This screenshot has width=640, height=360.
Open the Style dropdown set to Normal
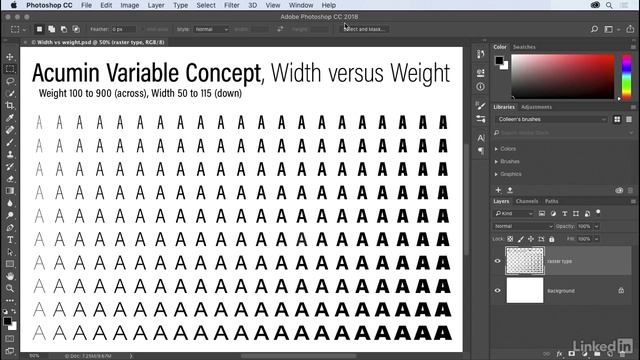(211, 29)
